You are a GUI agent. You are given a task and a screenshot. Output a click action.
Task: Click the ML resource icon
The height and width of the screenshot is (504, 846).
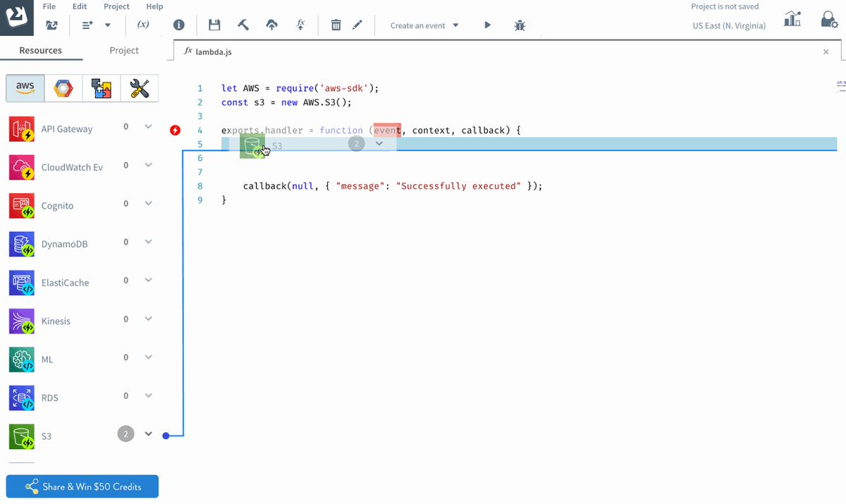click(22, 359)
